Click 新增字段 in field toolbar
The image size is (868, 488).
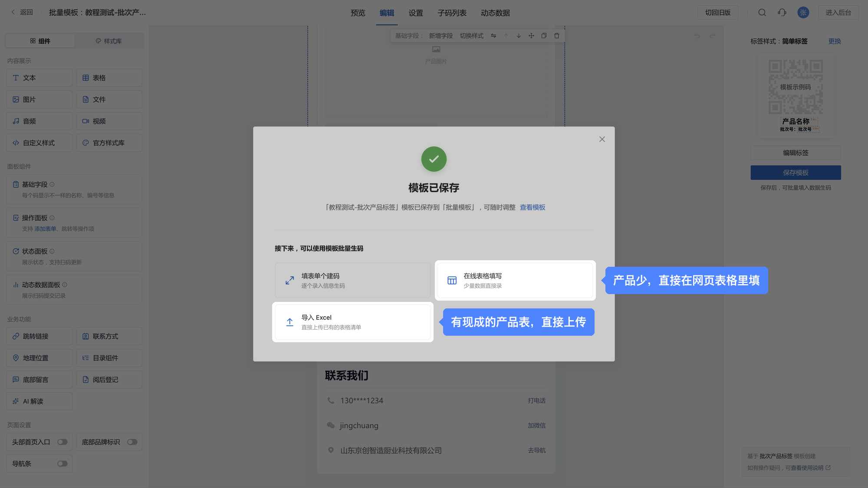[441, 36]
